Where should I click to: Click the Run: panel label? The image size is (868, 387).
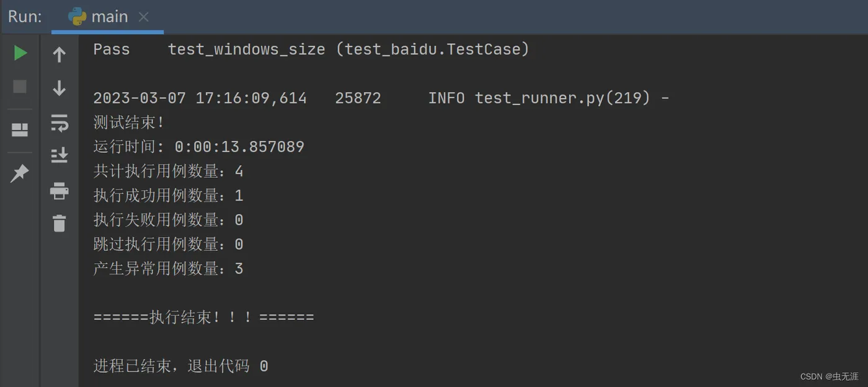[x=25, y=17]
